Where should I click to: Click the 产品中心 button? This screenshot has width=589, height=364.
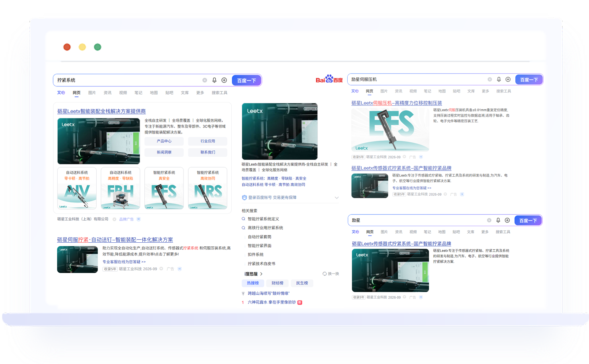pos(164,141)
